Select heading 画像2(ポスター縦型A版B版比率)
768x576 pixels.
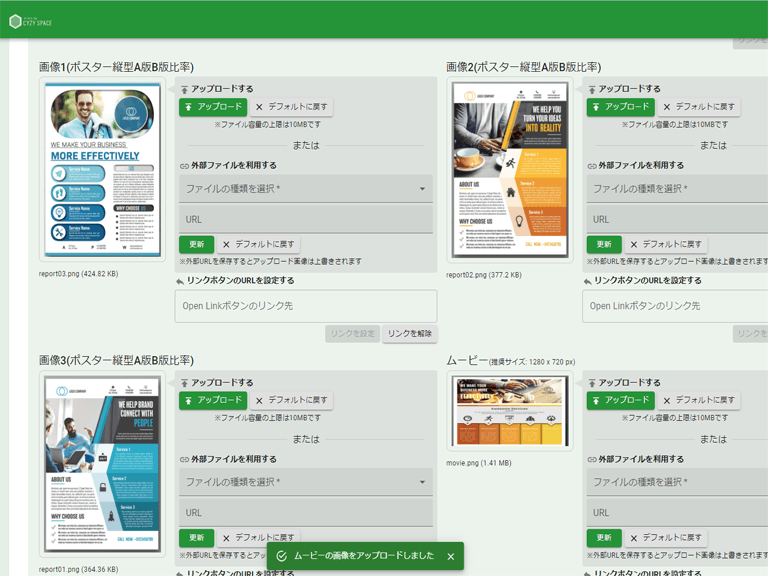[x=524, y=67]
